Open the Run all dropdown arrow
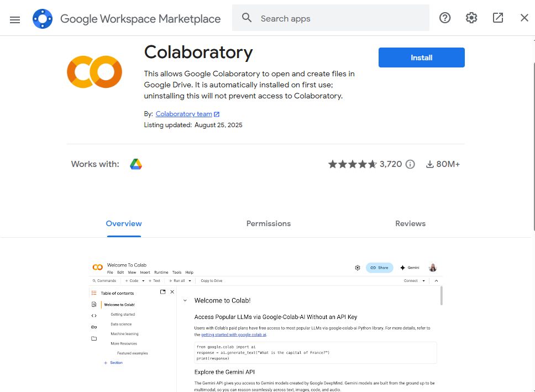The image size is (535, 392). click(x=190, y=281)
